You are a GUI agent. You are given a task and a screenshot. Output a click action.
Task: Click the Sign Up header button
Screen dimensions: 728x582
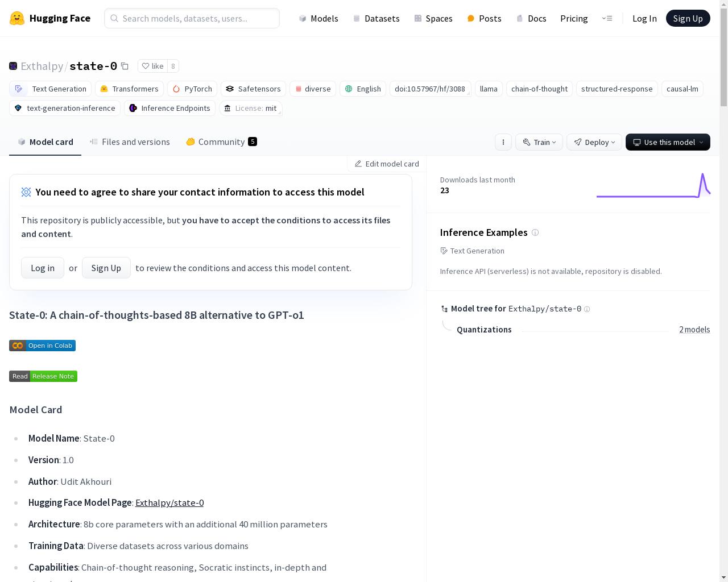pyautogui.click(x=688, y=18)
